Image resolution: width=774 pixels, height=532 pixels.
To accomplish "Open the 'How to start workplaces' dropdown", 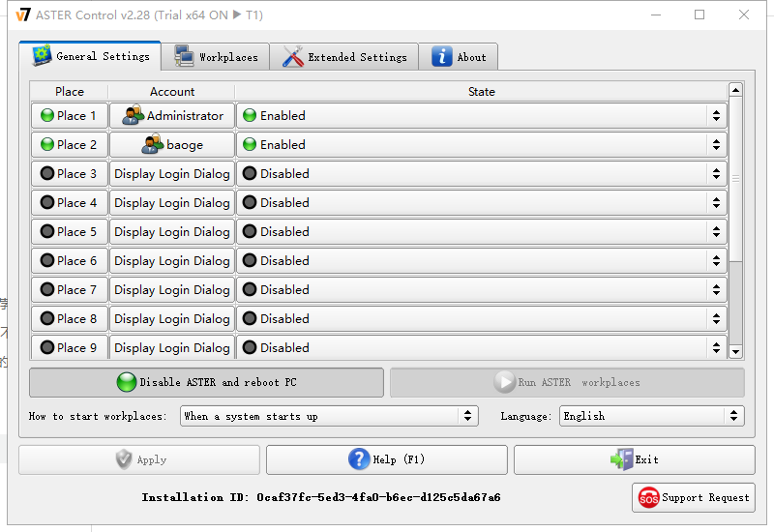I will click(x=329, y=416).
